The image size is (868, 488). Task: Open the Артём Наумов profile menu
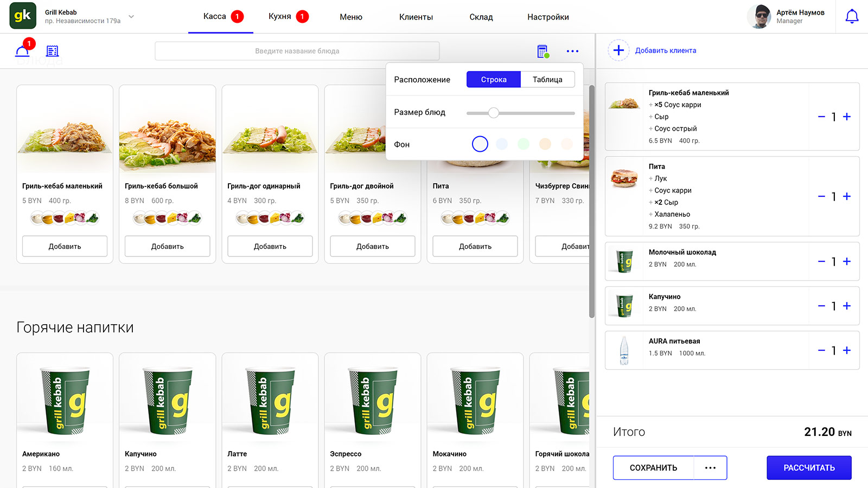787,17
